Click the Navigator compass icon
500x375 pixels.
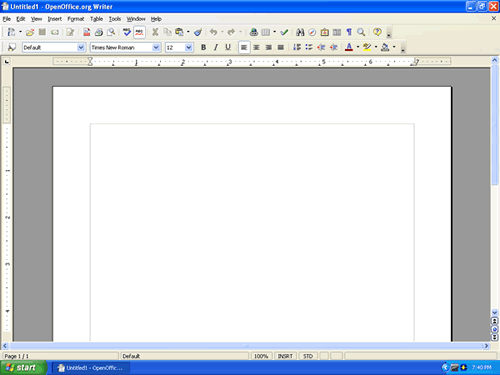point(312,32)
